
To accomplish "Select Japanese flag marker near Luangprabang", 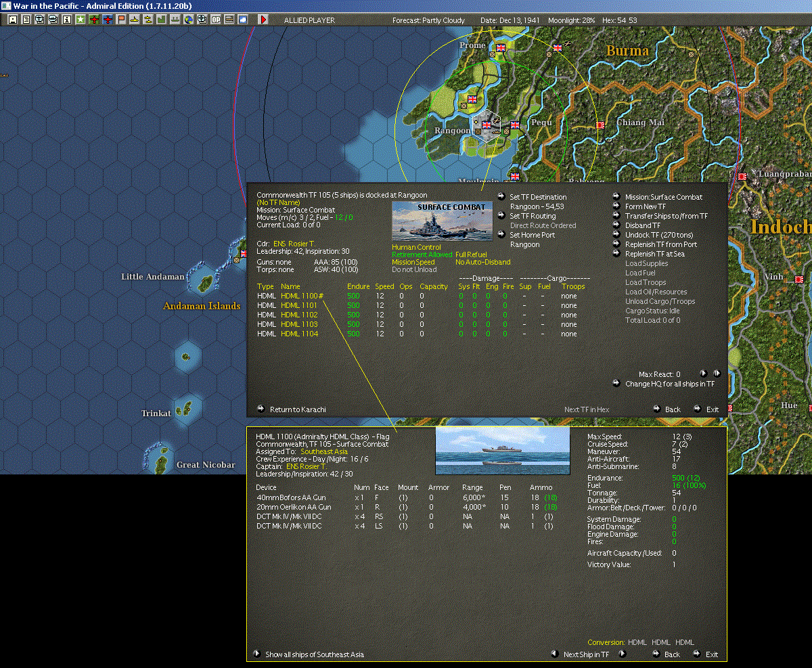I will pos(742,175).
